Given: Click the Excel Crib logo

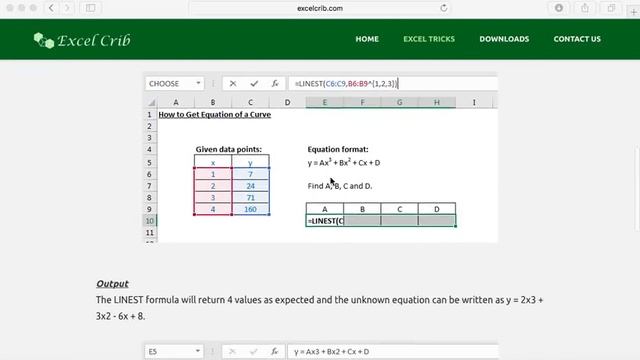Looking at the screenshot, I should tap(82, 40).
